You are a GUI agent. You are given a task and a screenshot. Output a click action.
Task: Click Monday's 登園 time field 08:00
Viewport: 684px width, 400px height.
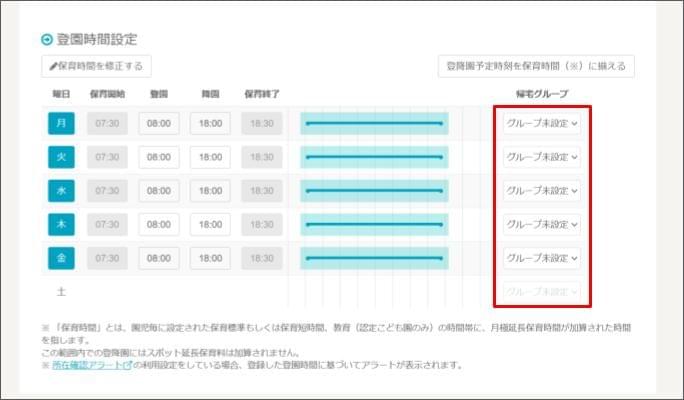(x=159, y=124)
